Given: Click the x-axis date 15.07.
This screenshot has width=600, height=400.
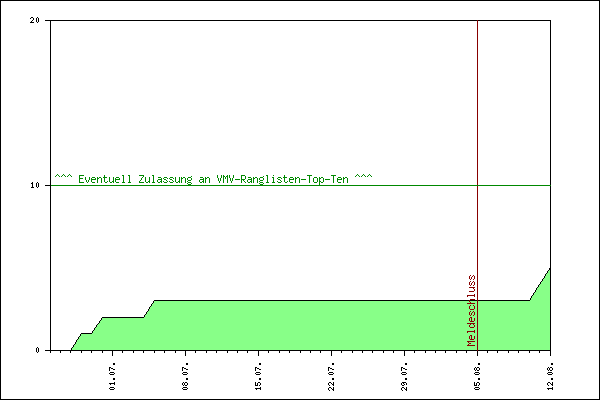Looking at the screenshot, I should pyautogui.click(x=258, y=376).
